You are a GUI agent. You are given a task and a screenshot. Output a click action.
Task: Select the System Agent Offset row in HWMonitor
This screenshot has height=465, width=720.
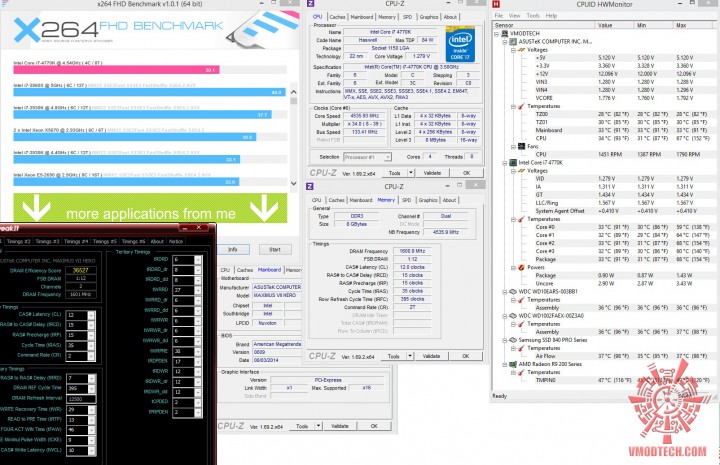606,211
